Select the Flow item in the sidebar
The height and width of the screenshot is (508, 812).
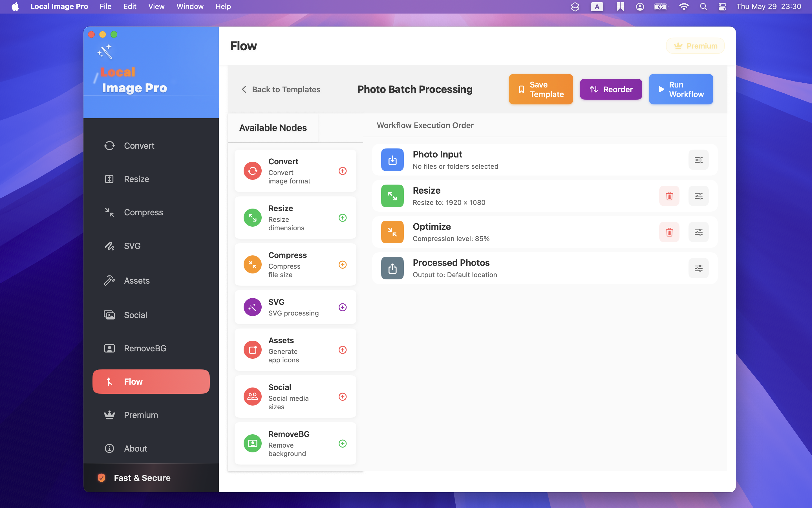151,382
